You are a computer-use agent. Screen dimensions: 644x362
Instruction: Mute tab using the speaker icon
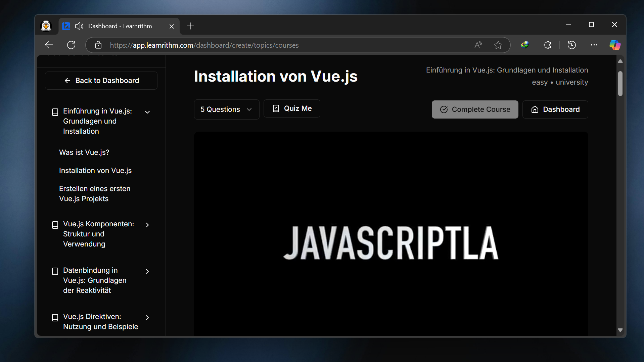click(79, 26)
